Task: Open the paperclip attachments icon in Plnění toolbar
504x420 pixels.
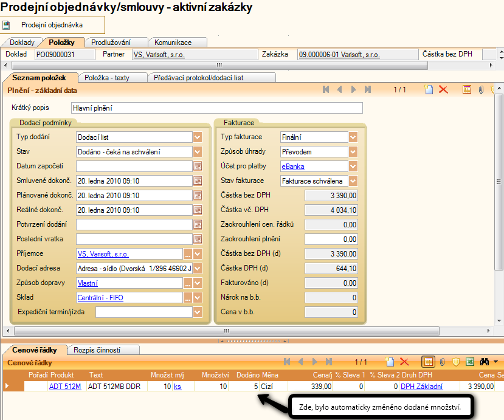Action: tap(481, 90)
